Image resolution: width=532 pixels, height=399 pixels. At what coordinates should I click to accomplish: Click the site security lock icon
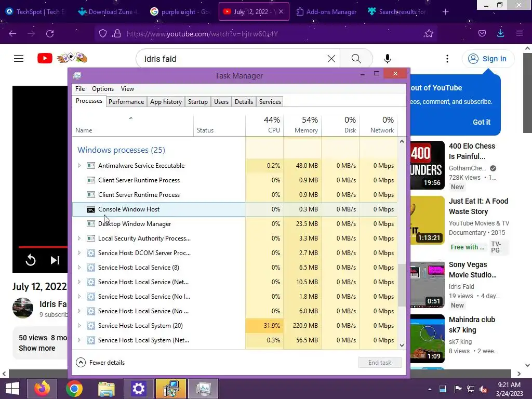click(117, 34)
